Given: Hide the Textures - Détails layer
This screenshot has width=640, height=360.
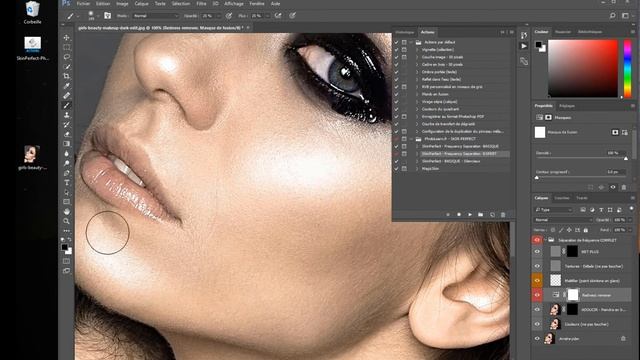Looking at the screenshot, I should [x=537, y=266].
